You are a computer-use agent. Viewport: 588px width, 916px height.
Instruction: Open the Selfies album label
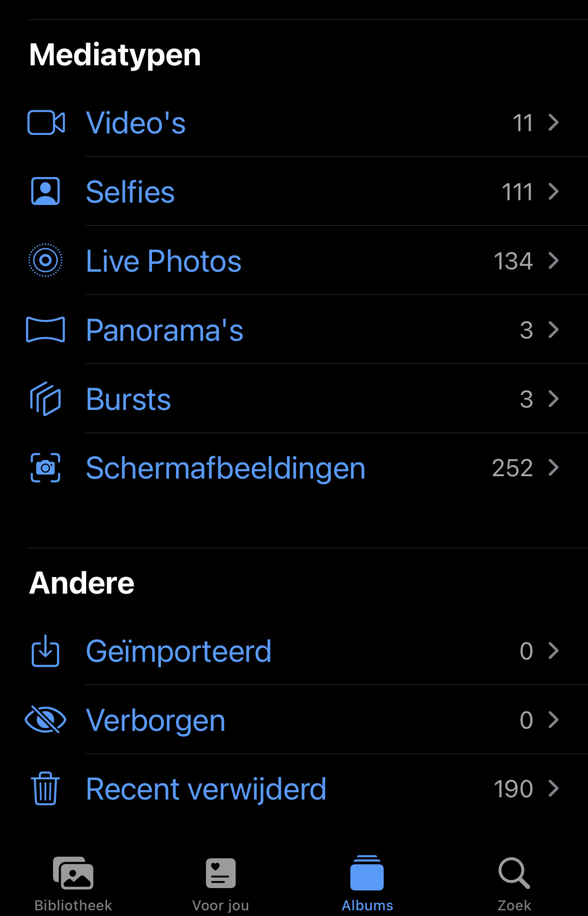click(130, 192)
